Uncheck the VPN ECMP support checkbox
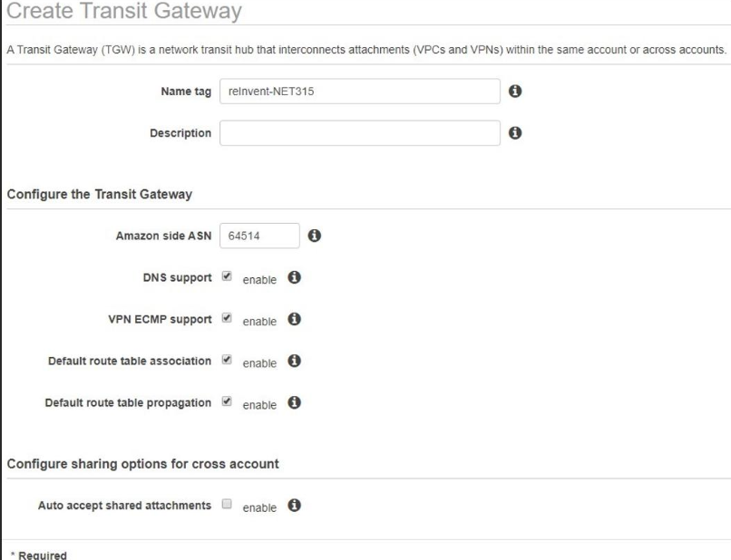The image size is (731, 560). tap(227, 319)
